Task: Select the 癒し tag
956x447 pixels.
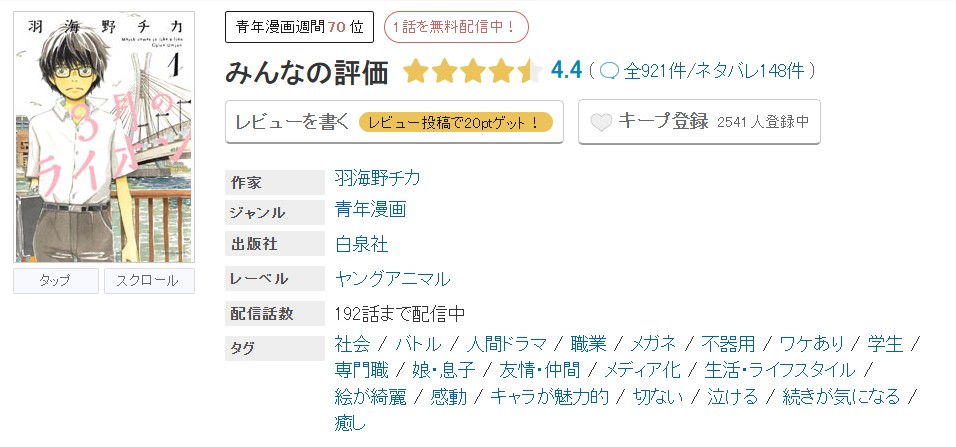Action: point(351,422)
